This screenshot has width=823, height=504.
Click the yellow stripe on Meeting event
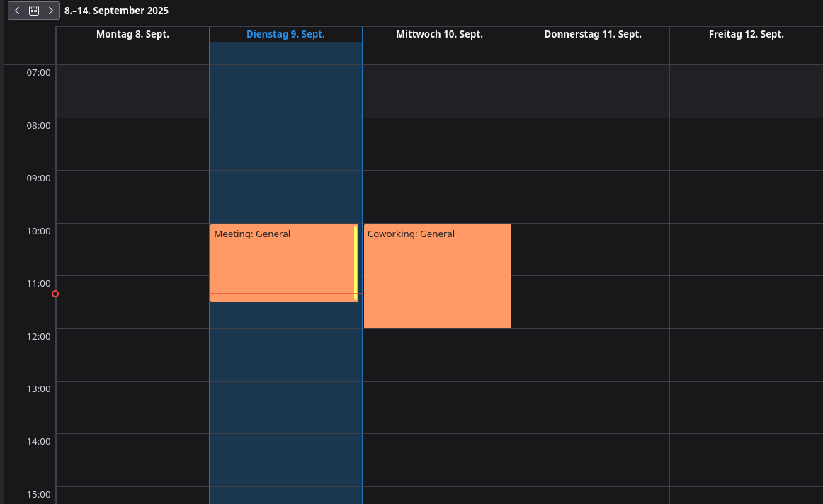coord(356,263)
